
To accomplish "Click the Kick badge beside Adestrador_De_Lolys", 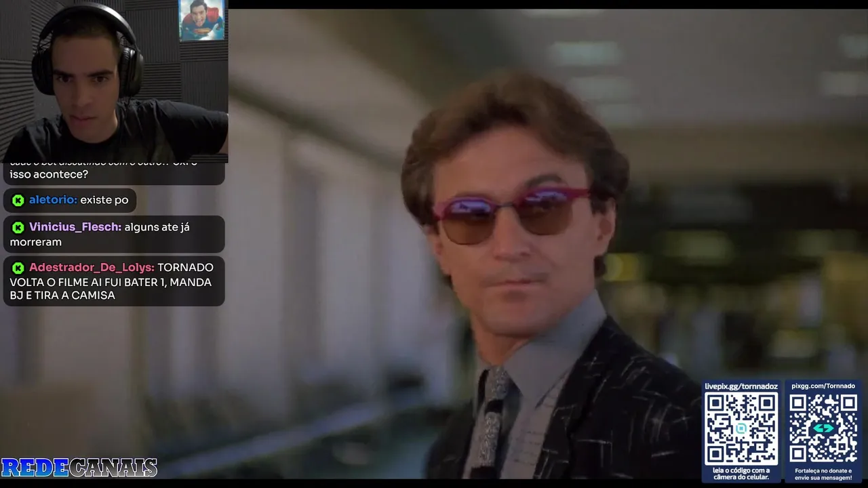I will coord(18,268).
